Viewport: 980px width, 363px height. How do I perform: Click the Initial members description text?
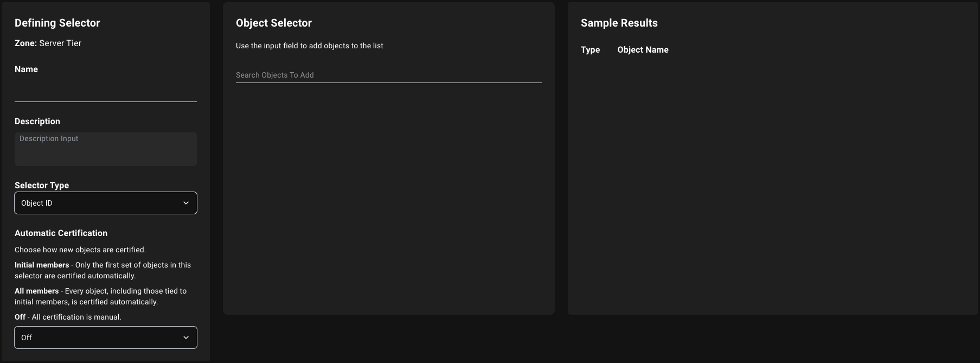tap(103, 270)
